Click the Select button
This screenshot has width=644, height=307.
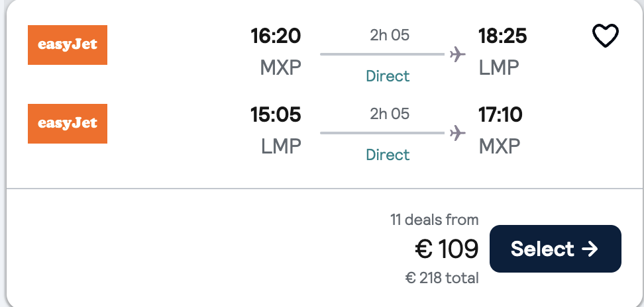555,249
